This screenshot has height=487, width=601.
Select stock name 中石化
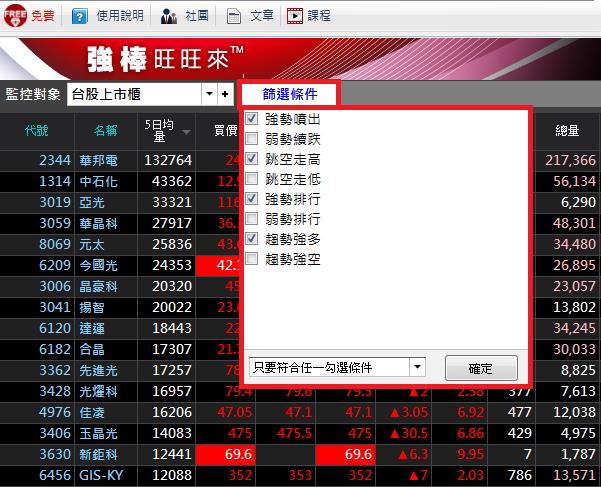[99, 181]
